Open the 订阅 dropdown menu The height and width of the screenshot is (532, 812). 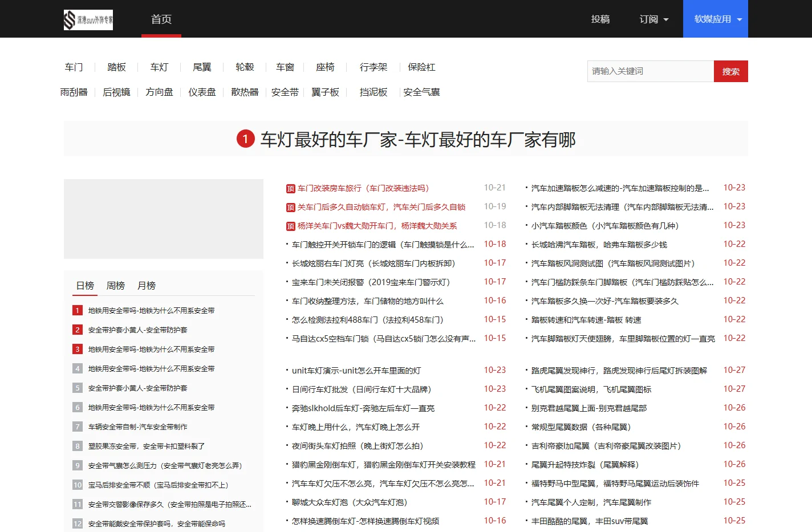point(654,19)
